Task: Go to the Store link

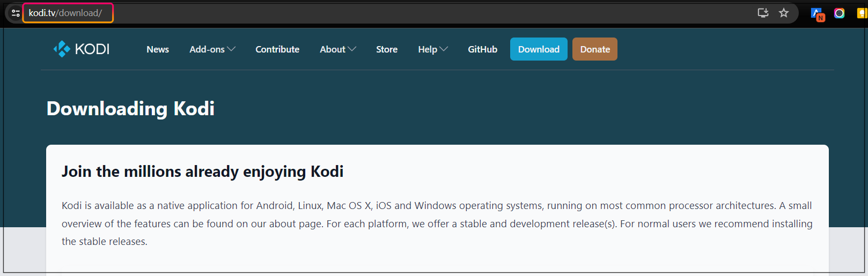Action: tap(387, 49)
